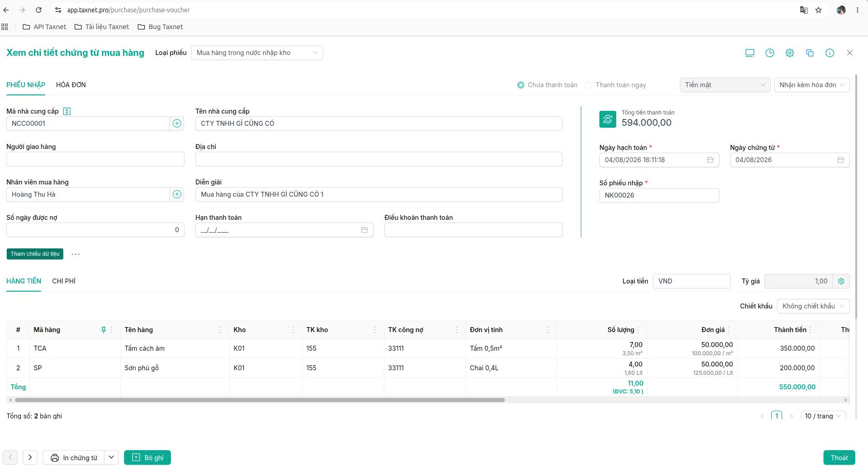Open the history clock icon
Viewport: 868px width, 472px height.
[770, 53]
